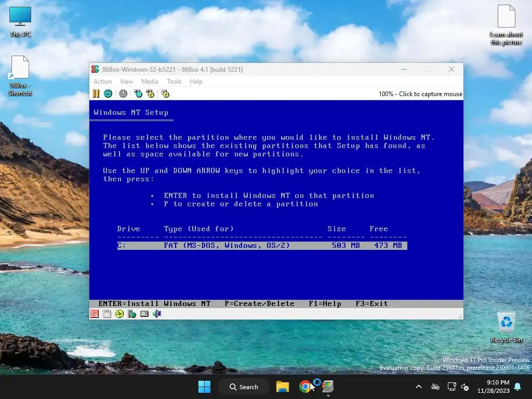Pause the 86Box emulation
This screenshot has width=532, height=399.
96,94
